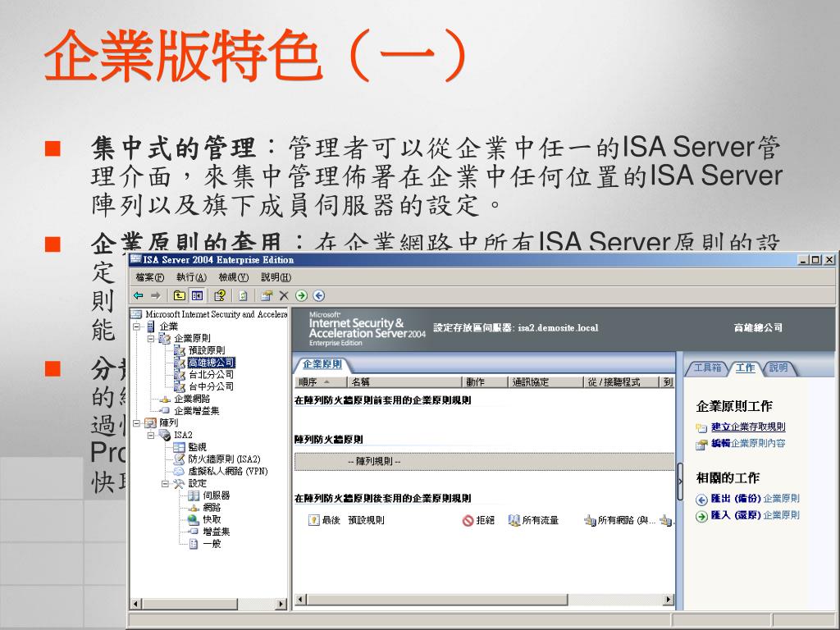Select 台北分公司 policy in tree
Screen dimensions: 840x630
(211, 374)
